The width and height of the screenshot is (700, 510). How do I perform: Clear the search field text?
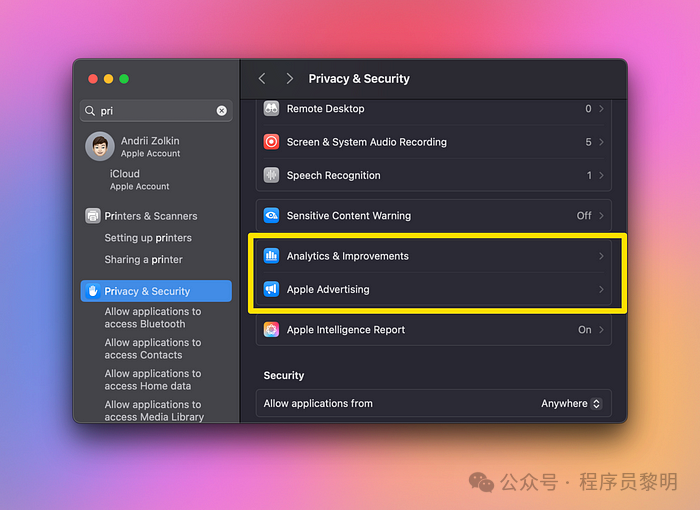(221, 111)
